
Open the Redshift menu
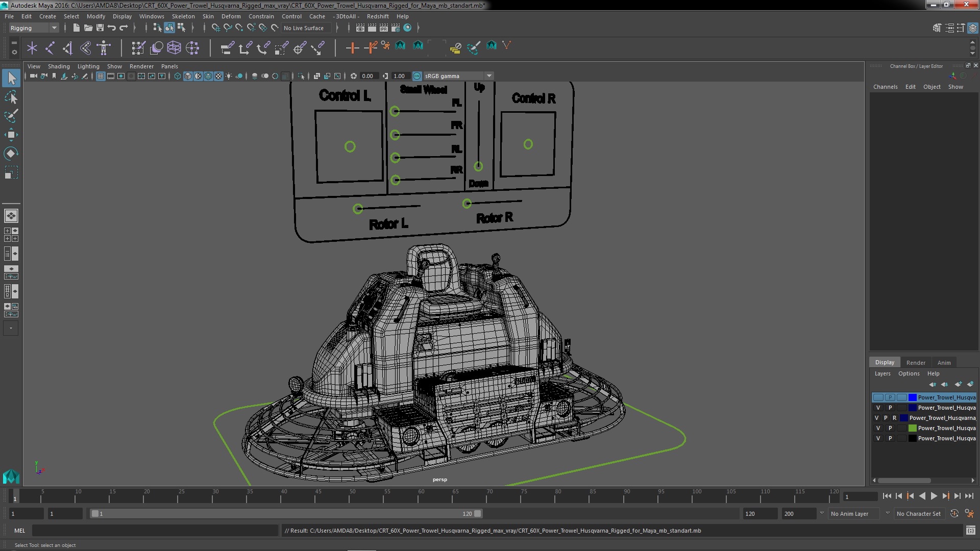point(377,16)
